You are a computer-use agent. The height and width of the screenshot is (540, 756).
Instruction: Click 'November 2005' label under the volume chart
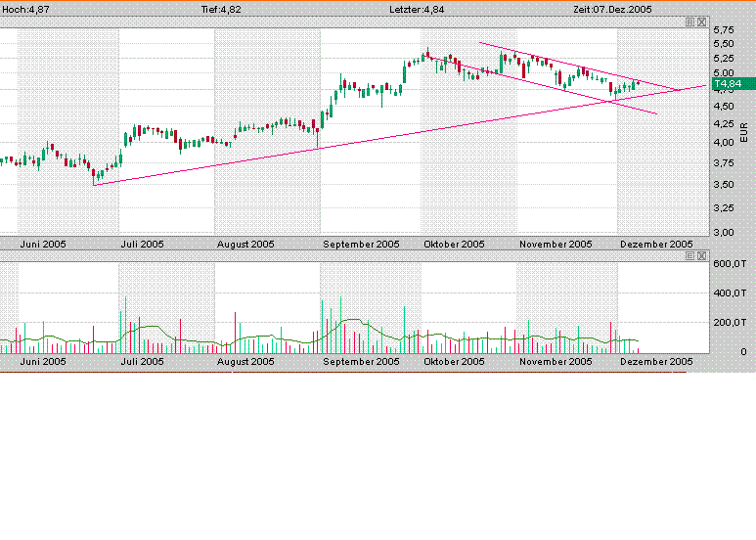tap(556, 361)
